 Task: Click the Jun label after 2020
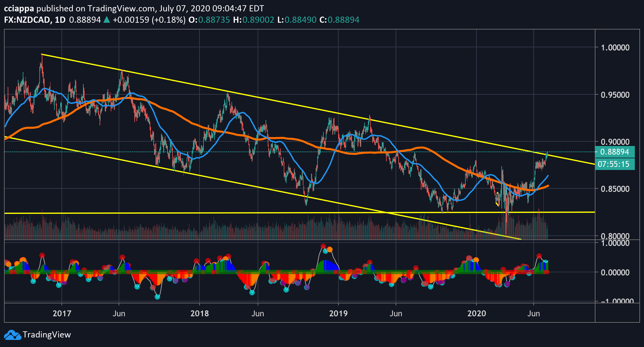click(534, 313)
